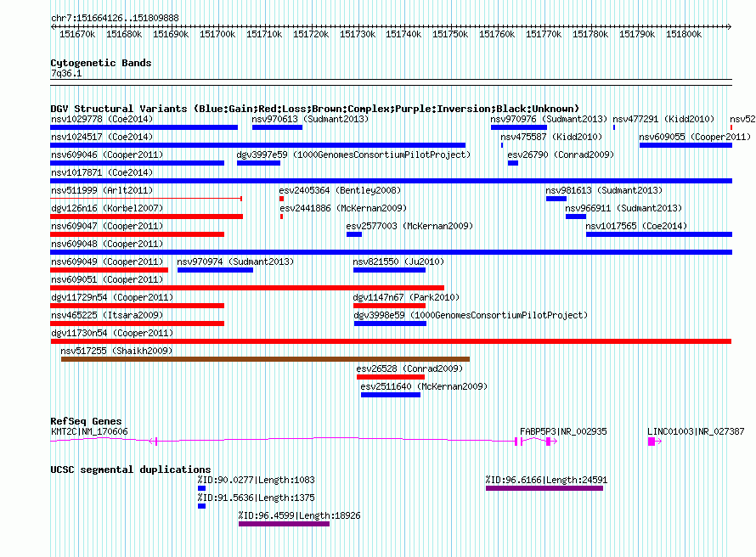Viewport: 756px width, 557px height.
Task: Click the UCSC segmental duplications track title
Action: click(x=131, y=470)
